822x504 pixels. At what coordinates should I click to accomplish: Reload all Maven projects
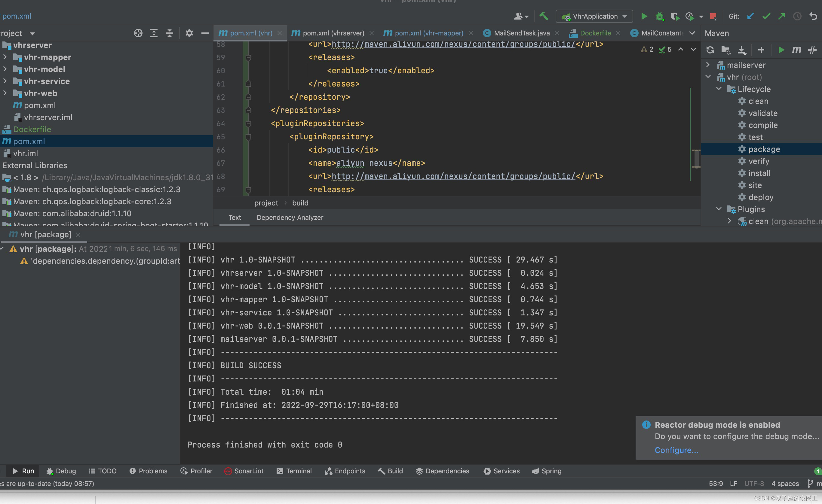tap(710, 50)
